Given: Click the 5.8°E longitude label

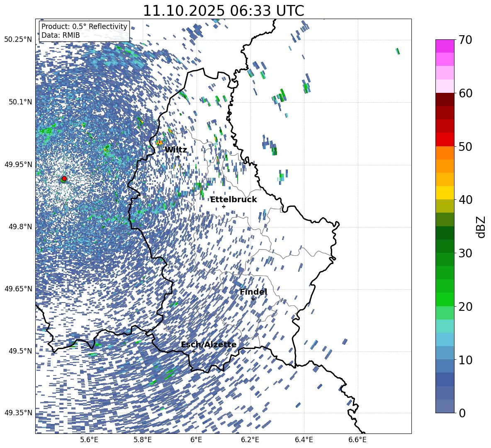Looking at the screenshot, I should tap(143, 440).
